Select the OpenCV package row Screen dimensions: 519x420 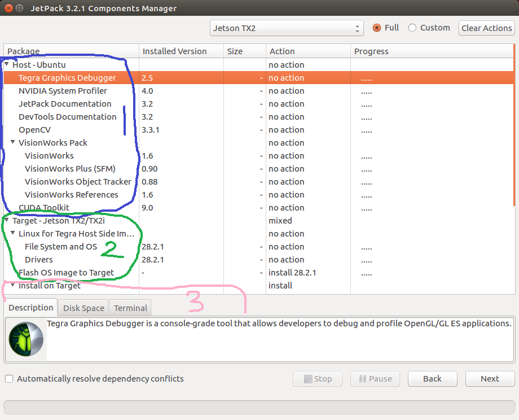pos(258,130)
